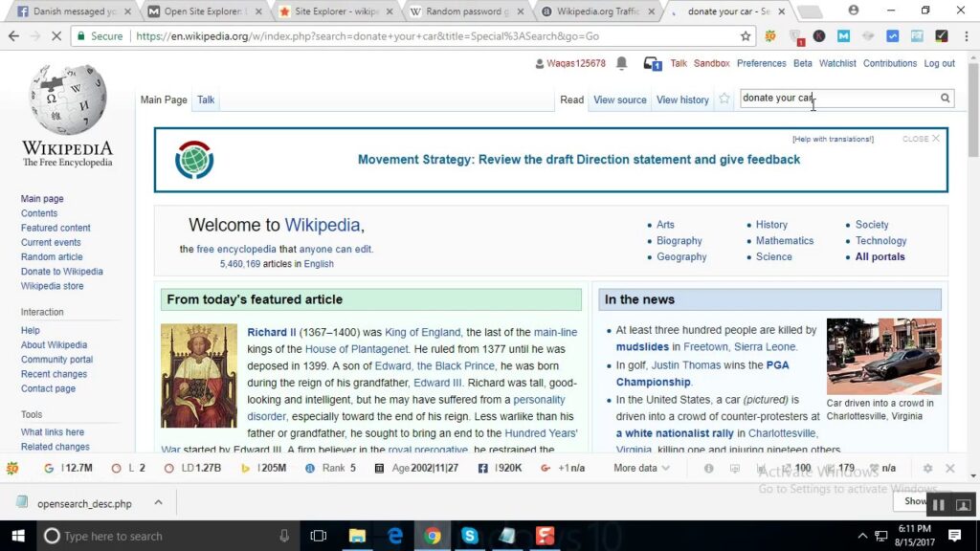Switch to Site Explorer - wikipedia tab
The width and height of the screenshot is (980, 551).
[334, 11]
